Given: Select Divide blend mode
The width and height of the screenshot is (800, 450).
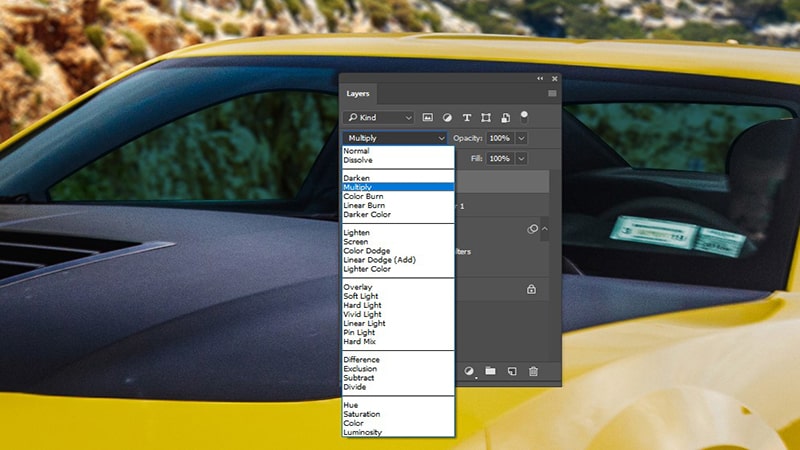Looking at the screenshot, I should tap(398, 387).
